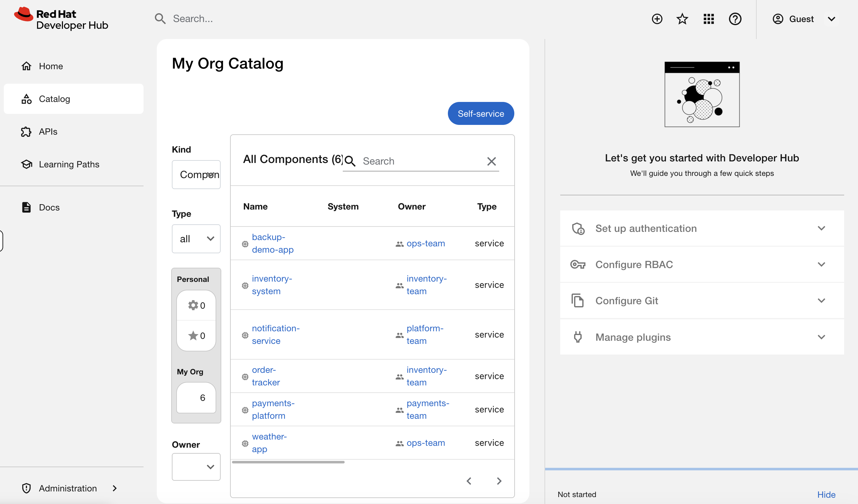
Task: Open ops-team owner of weather-app
Action: tap(426, 443)
